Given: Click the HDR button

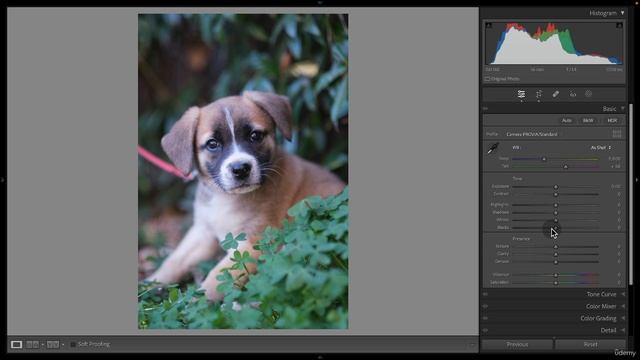Looking at the screenshot, I should [x=612, y=120].
